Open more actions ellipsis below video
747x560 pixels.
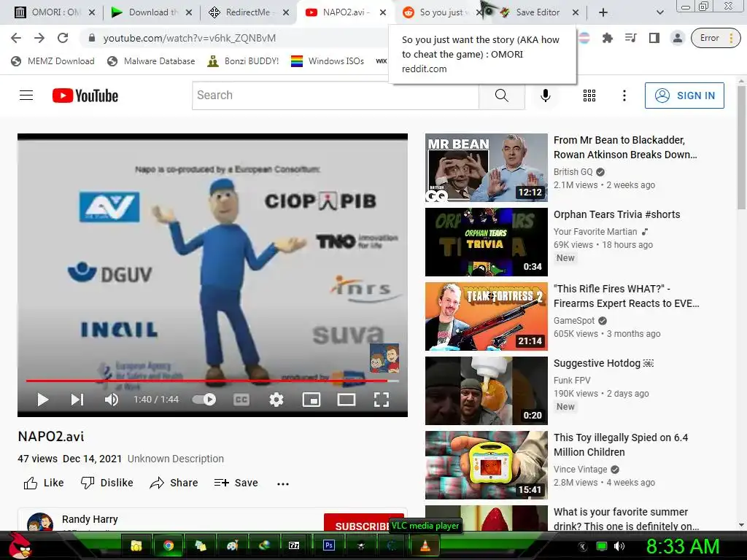283,484
